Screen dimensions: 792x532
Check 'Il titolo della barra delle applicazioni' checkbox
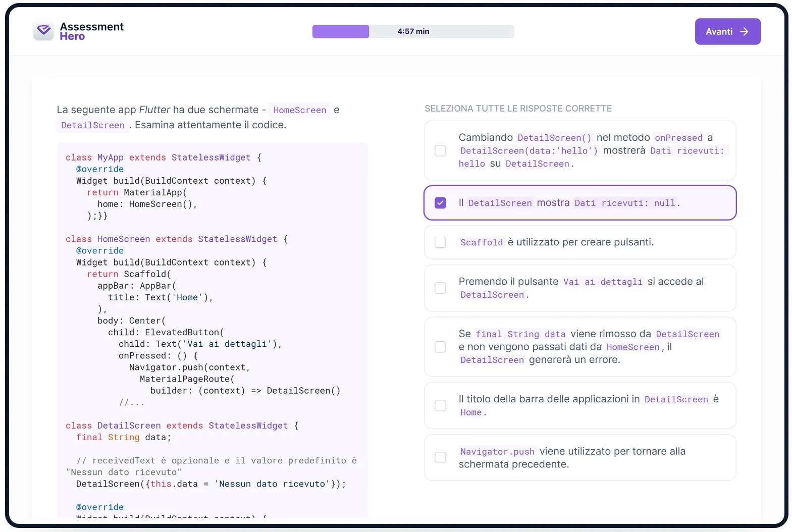pyautogui.click(x=440, y=405)
